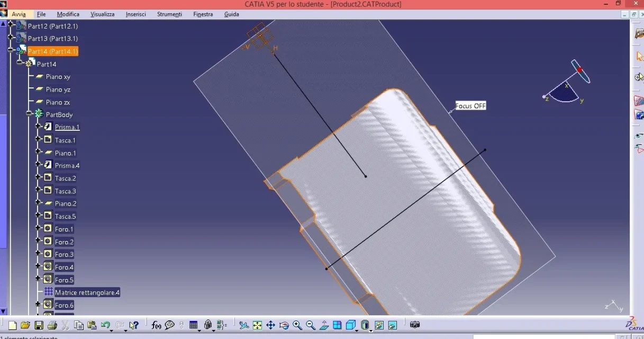
Task: Open the Design Table icon
Action: tap(194, 325)
